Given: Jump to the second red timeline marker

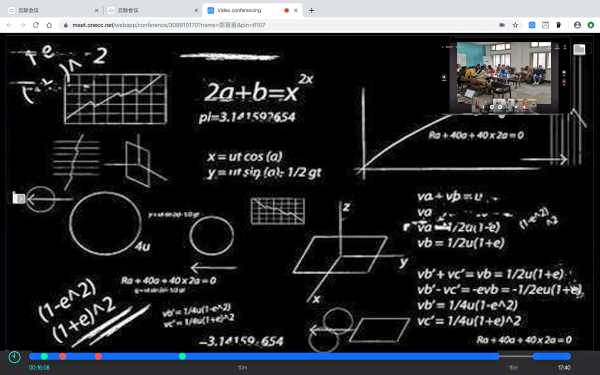Looking at the screenshot, I should coord(98,356).
